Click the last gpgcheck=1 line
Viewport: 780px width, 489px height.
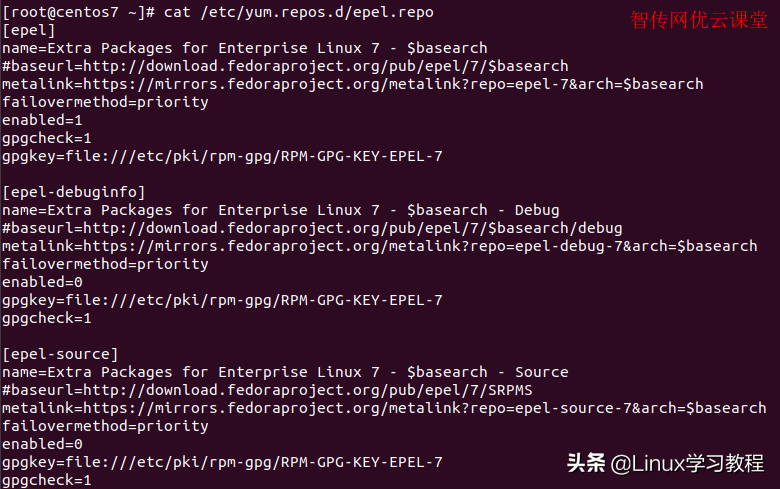47,481
